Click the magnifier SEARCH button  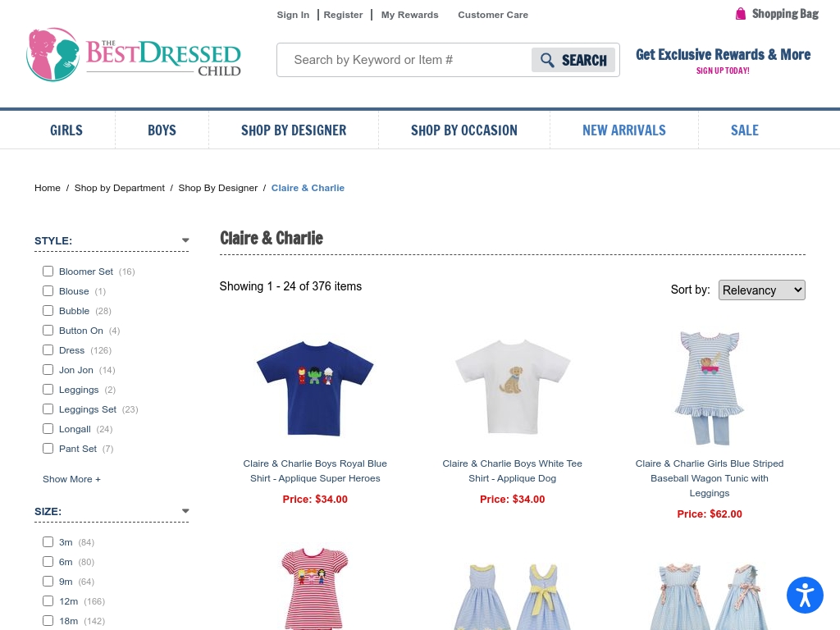pyautogui.click(x=573, y=60)
